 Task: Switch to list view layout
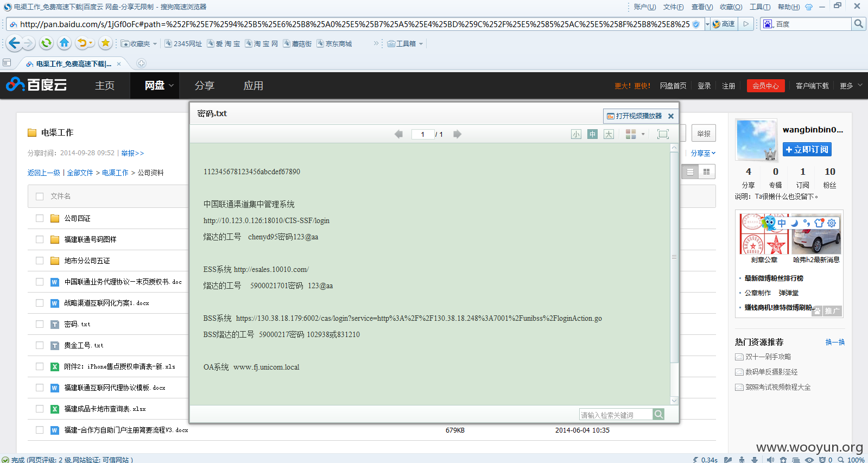point(690,172)
